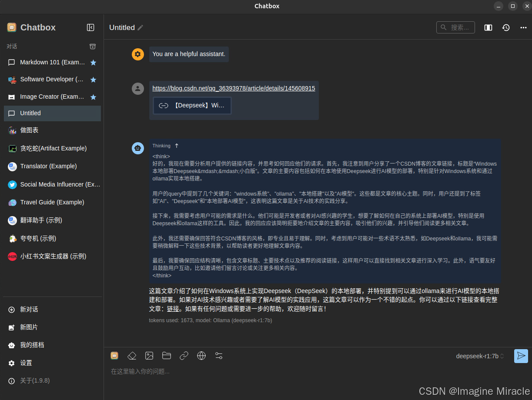Start a new chat with 新对话

52,309
